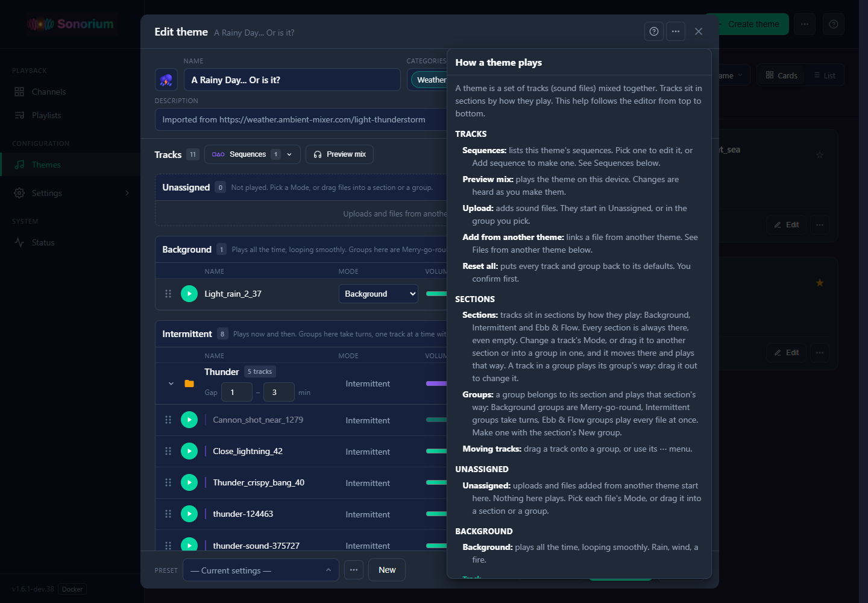This screenshot has width=868, height=603.
Task: Click the Create theme button
Action: pyautogui.click(x=747, y=24)
